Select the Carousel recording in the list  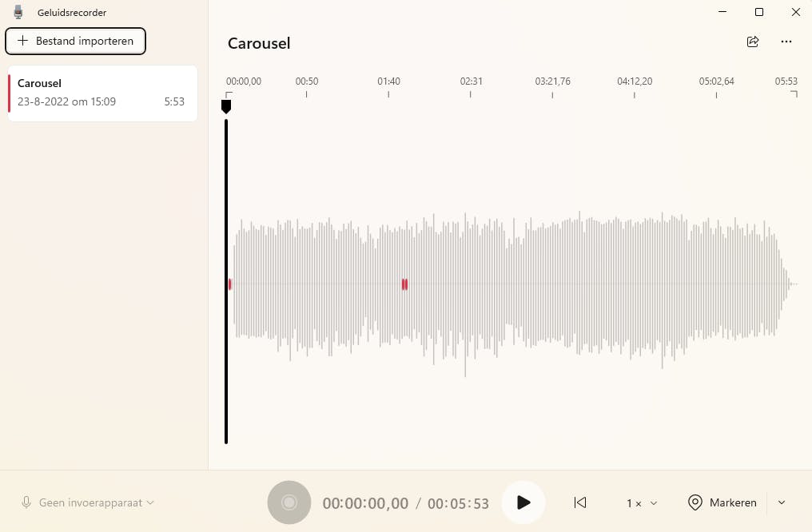click(102, 93)
